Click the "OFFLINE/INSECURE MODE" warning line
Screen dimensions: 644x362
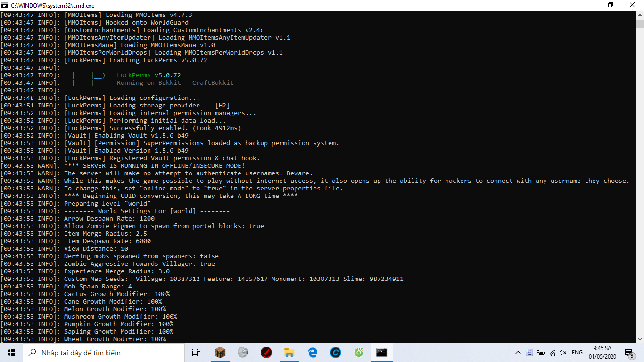[122, 166]
